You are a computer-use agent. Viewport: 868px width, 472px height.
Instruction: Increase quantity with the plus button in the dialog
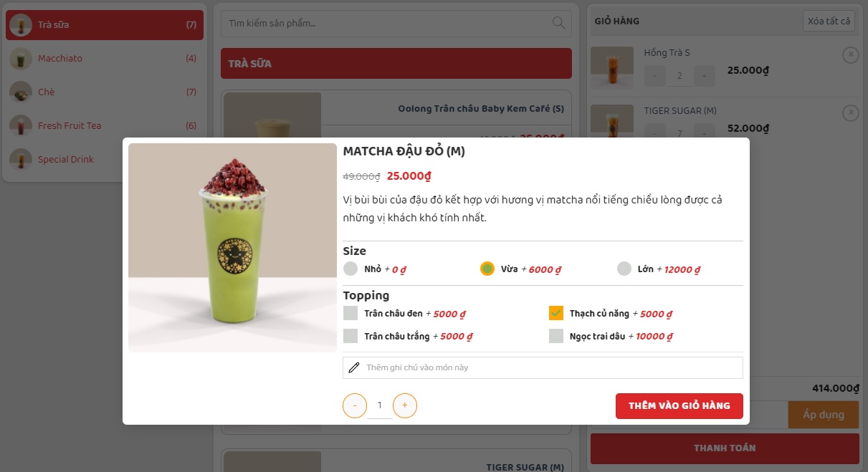click(x=405, y=405)
